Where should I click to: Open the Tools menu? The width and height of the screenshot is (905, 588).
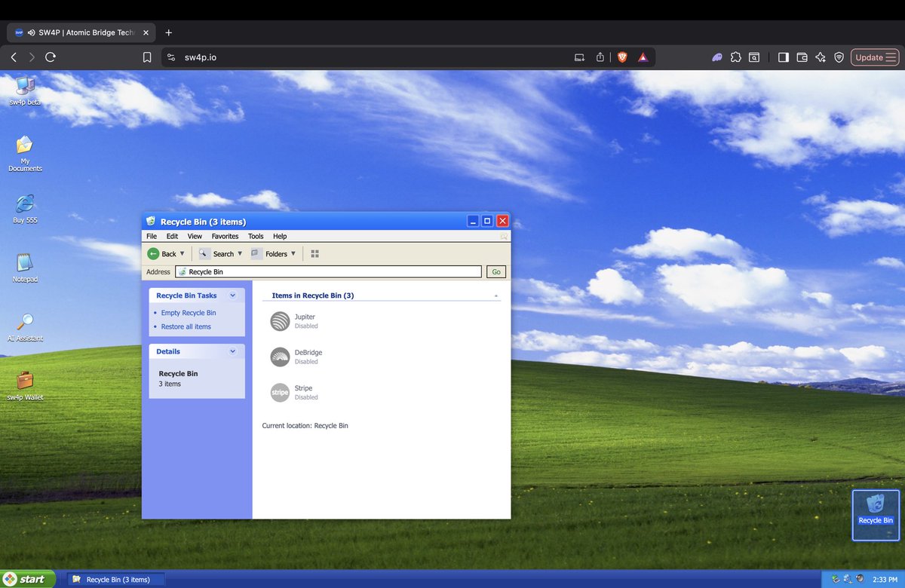tap(256, 236)
